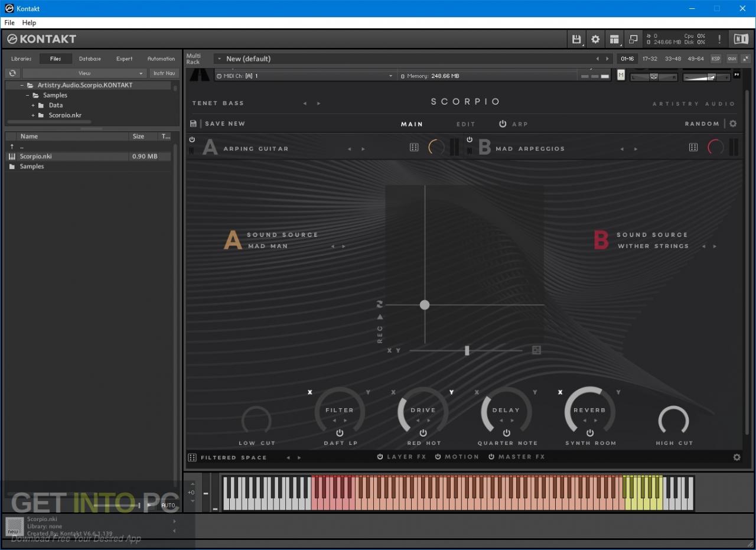The width and height of the screenshot is (756, 550).
Task: Click the grid icon right of XY slider
Action: 536,350
